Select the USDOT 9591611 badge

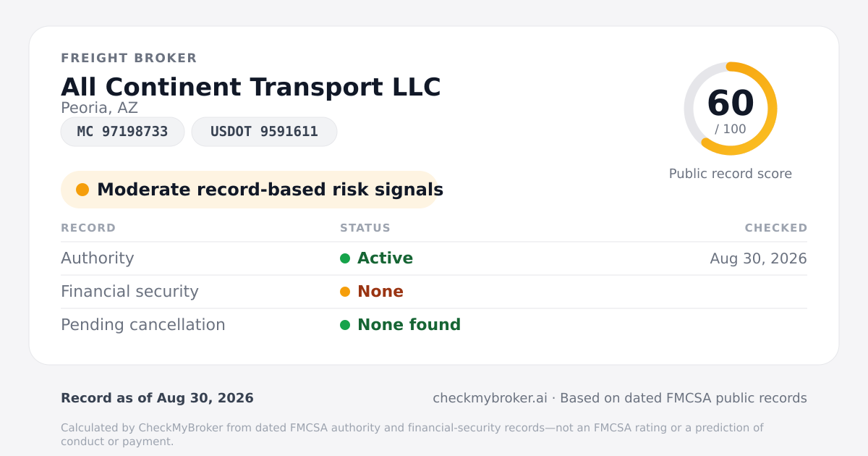[x=264, y=132]
